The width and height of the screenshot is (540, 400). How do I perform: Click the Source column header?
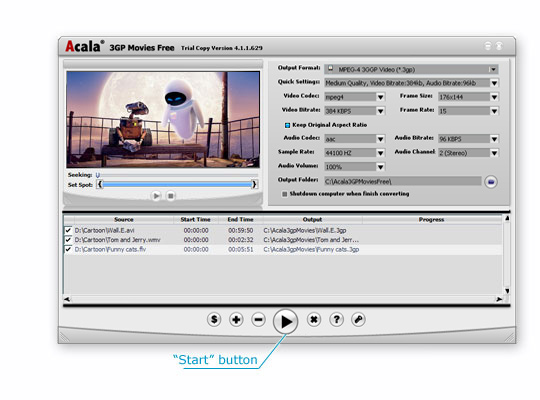point(124,219)
